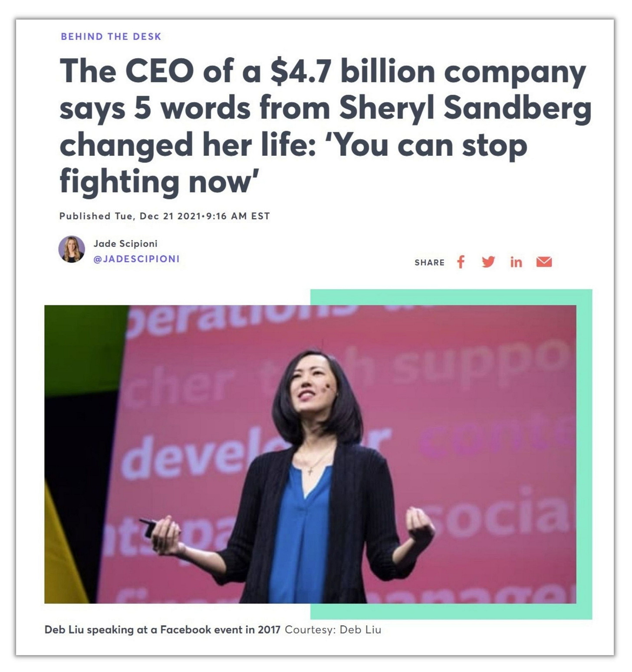The height and width of the screenshot is (672, 632).
Task: Open the Behind the Desk section link
Action: coord(111,36)
